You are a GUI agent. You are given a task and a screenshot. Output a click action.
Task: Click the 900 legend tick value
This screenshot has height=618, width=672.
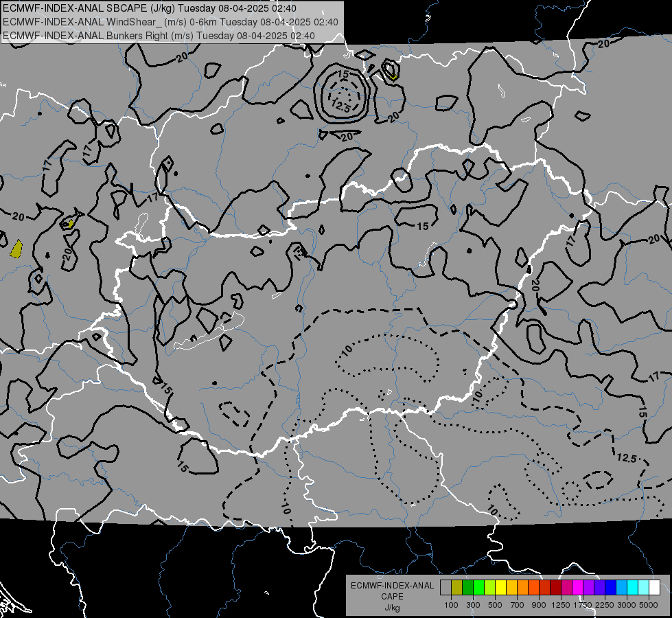click(539, 605)
